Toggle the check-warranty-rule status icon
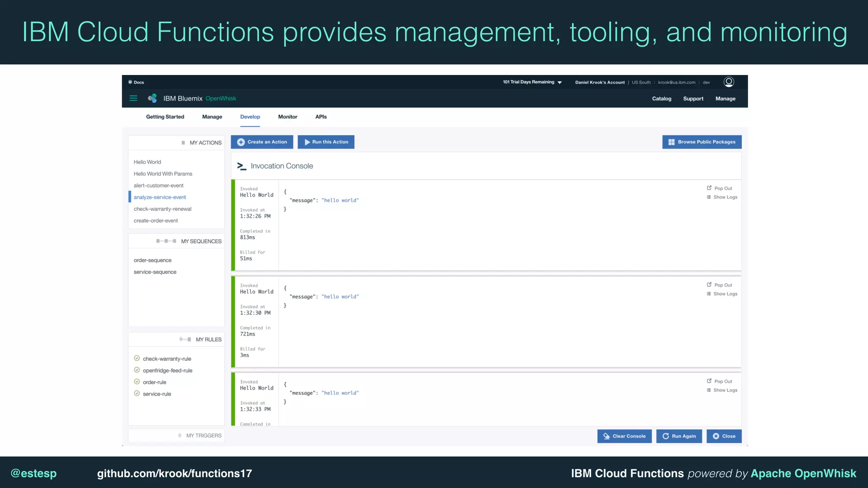 (137, 358)
